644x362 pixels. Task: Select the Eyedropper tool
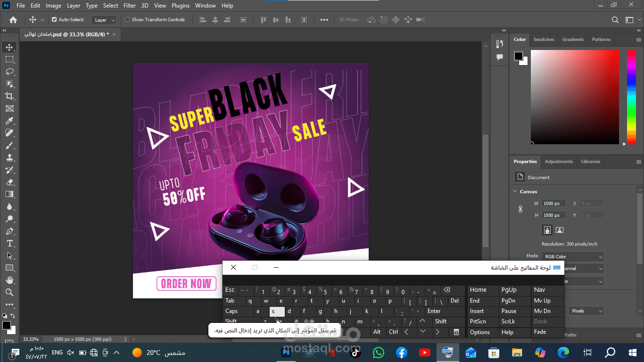(9, 121)
